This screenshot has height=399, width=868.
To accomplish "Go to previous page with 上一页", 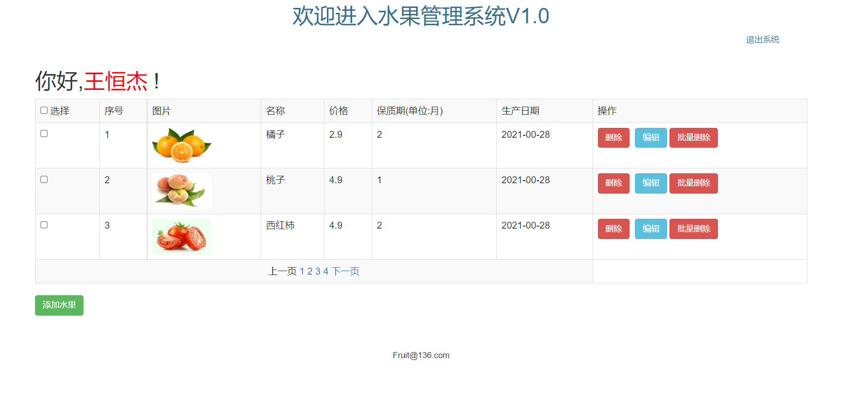I will pyautogui.click(x=282, y=271).
